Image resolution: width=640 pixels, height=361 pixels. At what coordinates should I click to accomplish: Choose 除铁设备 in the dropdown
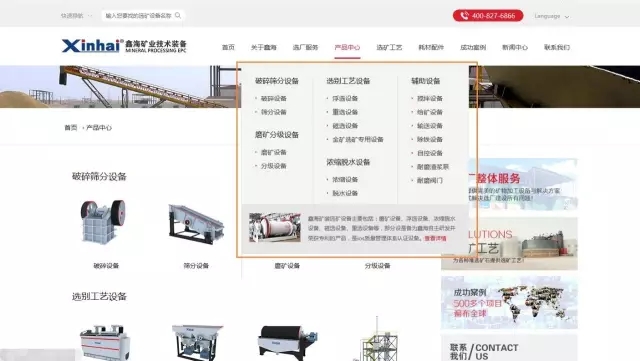pyautogui.click(x=429, y=139)
